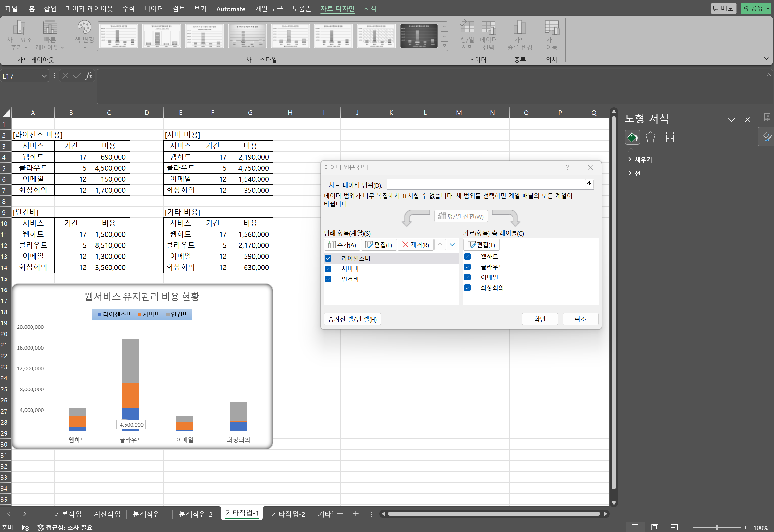Click the Move series down arrow
774x532 pixels.
(452, 245)
